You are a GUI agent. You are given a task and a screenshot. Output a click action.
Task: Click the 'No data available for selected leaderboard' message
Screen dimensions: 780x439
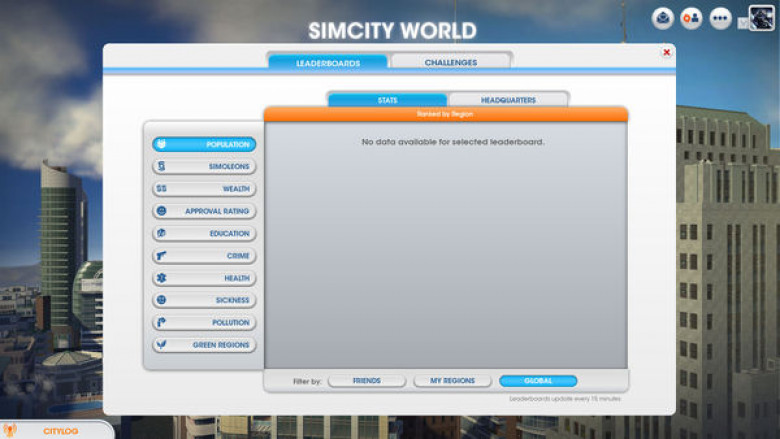pyautogui.click(x=453, y=142)
